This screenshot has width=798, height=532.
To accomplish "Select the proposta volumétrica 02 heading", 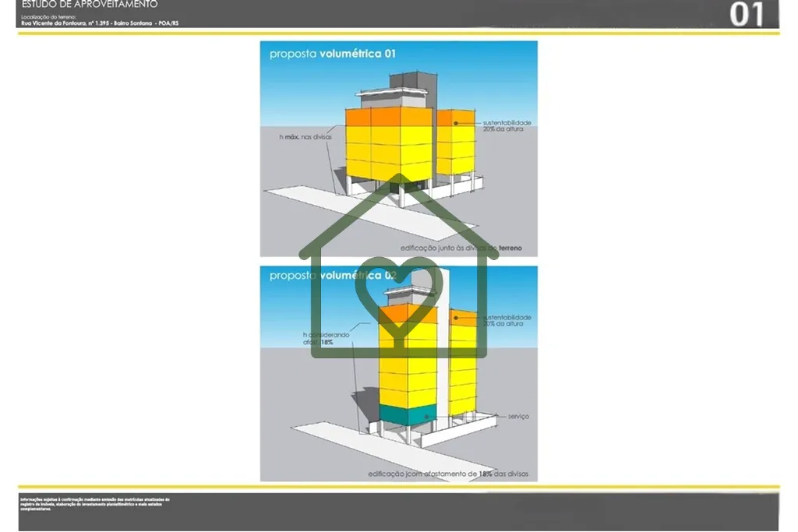I will [332, 275].
